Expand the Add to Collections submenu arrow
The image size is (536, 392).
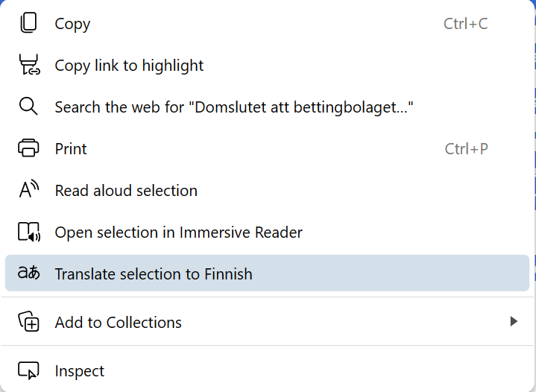(514, 321)
